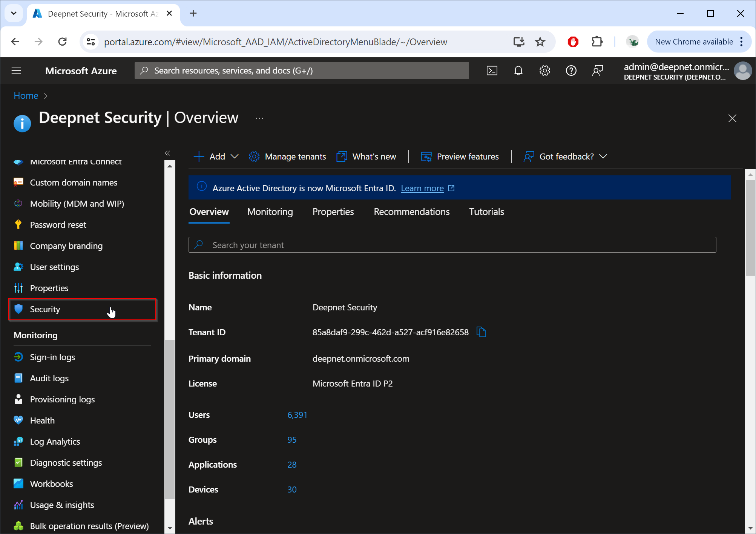The height and width of the screenshot is (534, 756).
Task: Collapse the left navigation pane
Action: (x=167, y=153)
